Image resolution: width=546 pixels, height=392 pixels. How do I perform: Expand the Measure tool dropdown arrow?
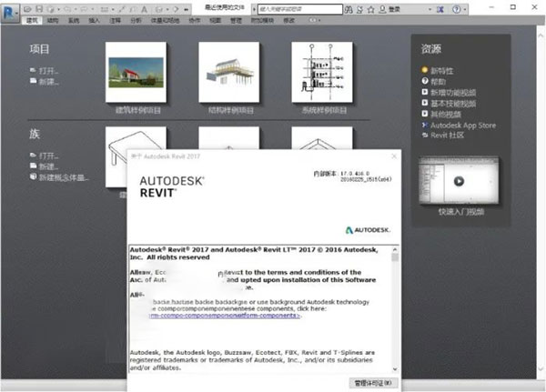[113, 9]
